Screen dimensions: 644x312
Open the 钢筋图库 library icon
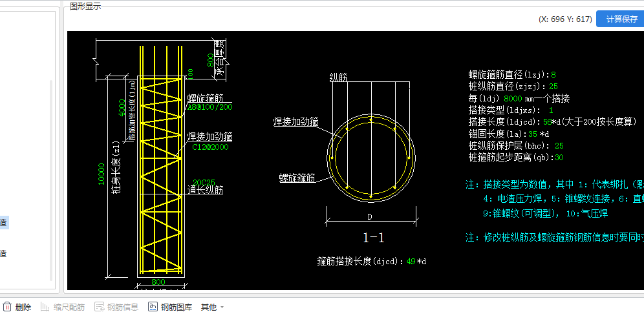(x=153, y=307)
